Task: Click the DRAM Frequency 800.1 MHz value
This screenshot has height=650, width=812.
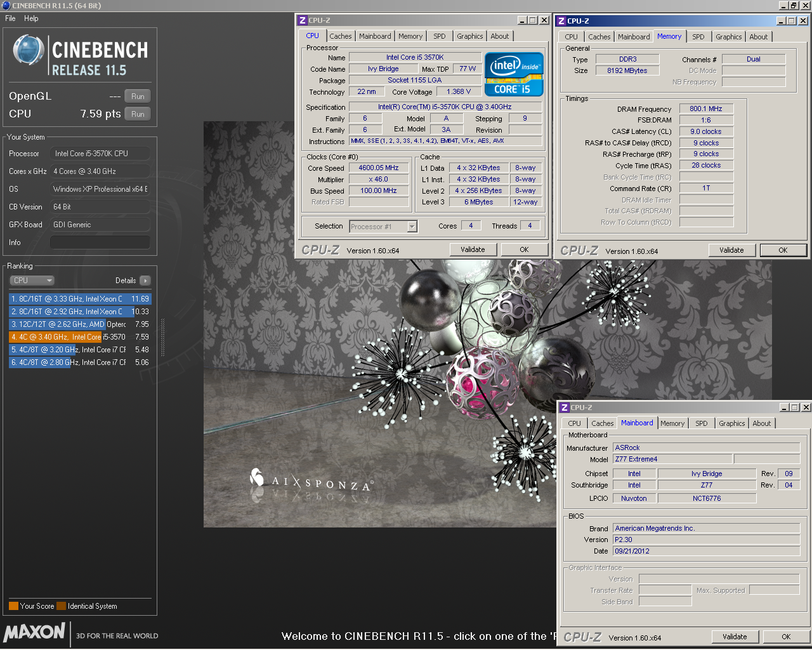Action: (x=706, y=109)
